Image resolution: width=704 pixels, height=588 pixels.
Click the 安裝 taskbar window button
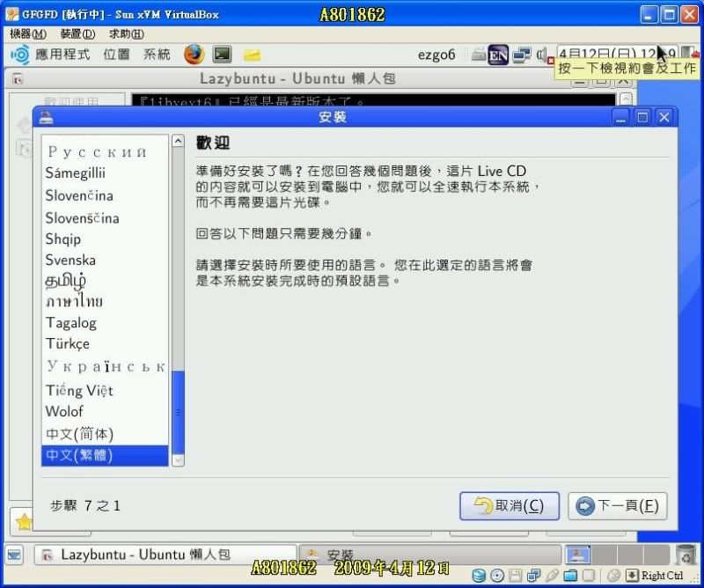[430, 555]
